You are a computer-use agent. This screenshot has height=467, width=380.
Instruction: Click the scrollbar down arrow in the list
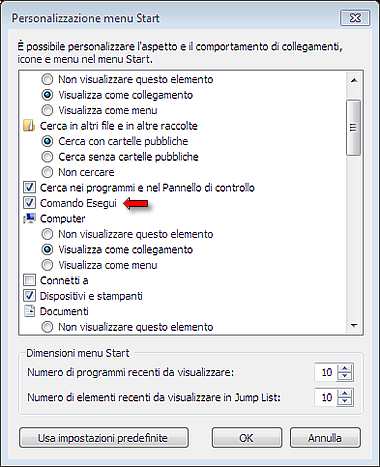[354, 325]
